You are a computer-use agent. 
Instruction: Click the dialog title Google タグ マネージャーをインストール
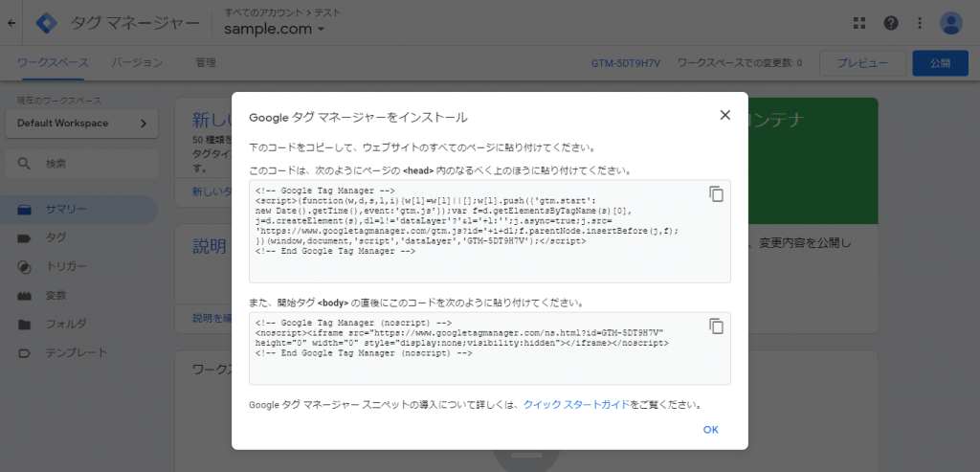(358, 117)
